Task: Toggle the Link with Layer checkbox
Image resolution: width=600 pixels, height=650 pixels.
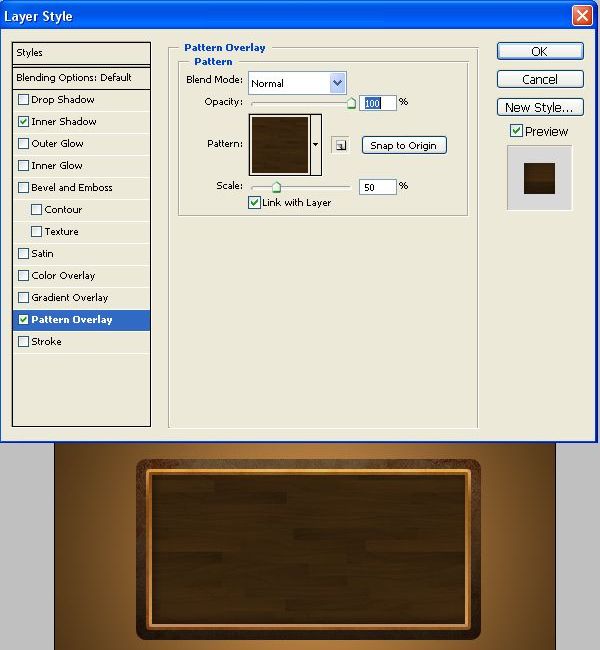Action: click(x=255, y=203)
